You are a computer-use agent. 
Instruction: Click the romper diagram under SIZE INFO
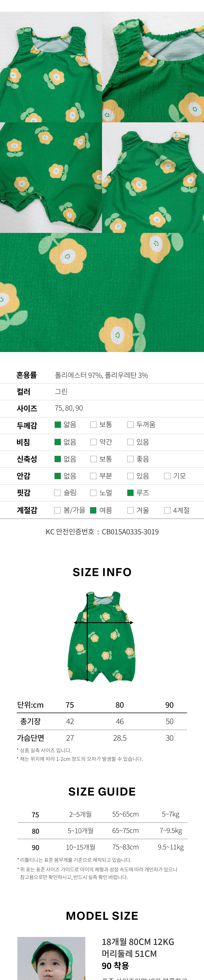102,636
